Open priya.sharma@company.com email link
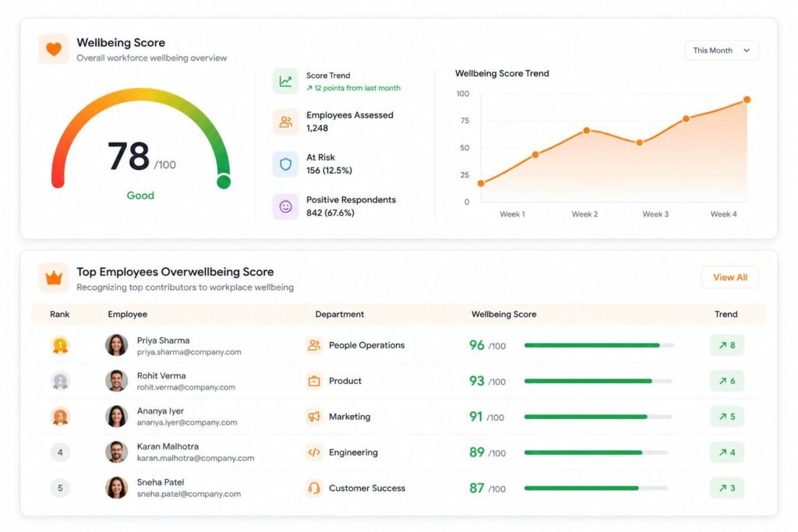The image size is (798, 532). point(189,352)
